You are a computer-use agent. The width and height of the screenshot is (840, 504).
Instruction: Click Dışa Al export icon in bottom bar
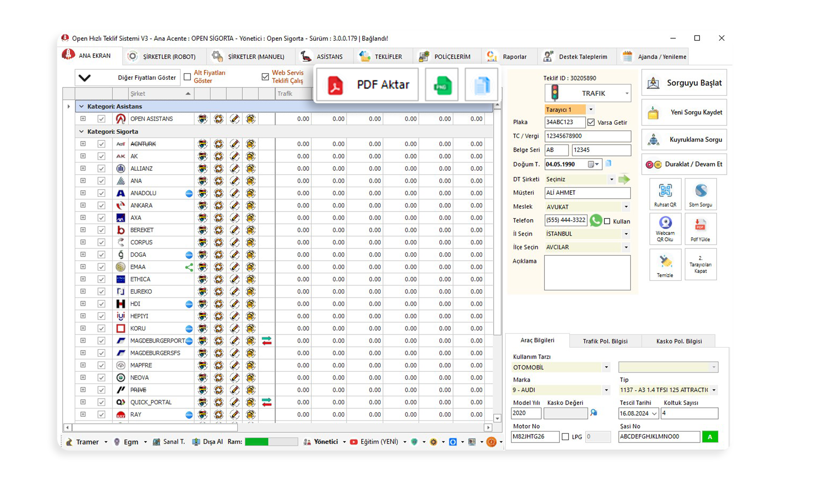207,442
